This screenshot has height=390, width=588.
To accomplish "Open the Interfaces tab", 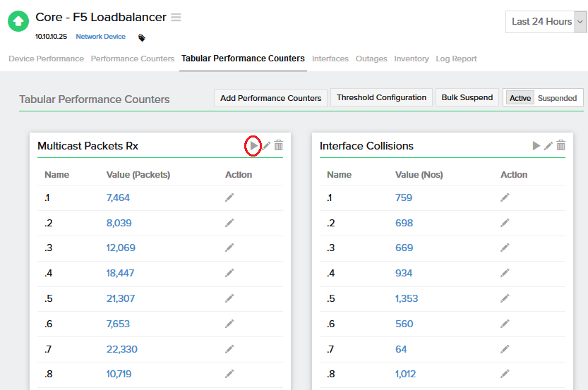I will click(x=330, y=59).
